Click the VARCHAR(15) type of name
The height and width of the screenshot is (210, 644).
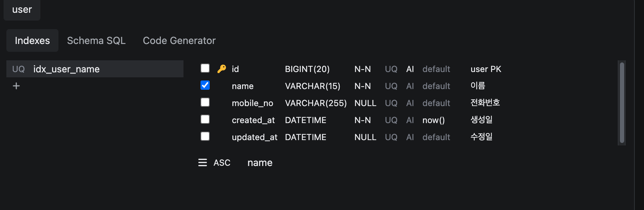pyautogui.click(x=312, y=86)
